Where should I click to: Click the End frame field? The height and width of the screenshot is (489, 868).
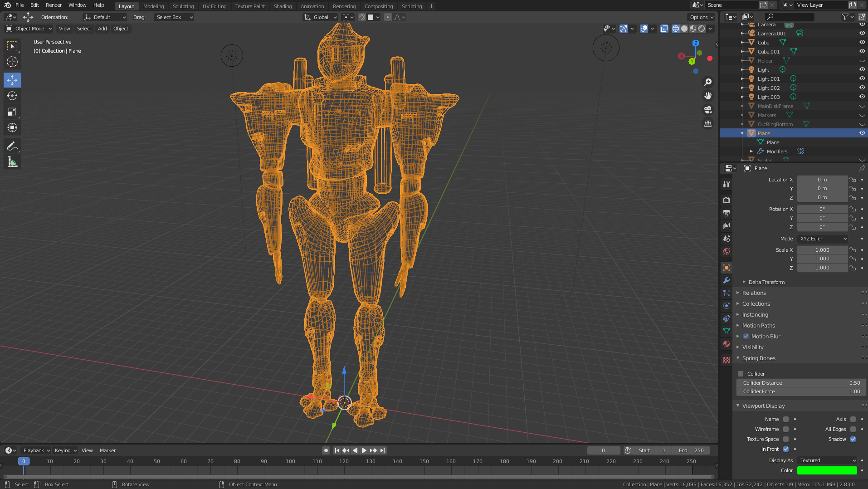691,450
